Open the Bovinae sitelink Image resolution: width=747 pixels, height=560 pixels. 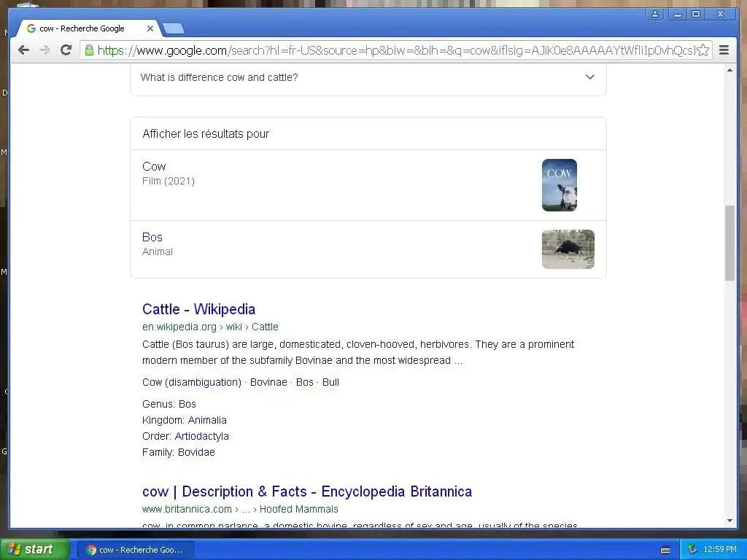click(x=268, y=382)
